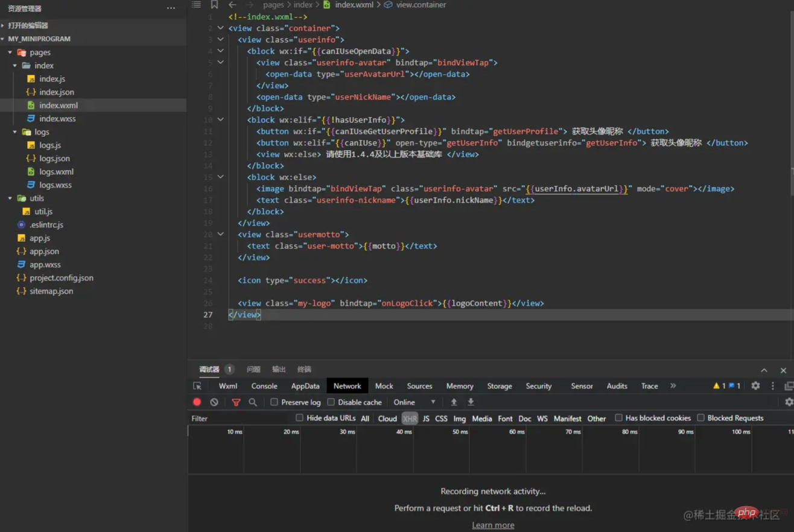This screenshot has width=794, height=532.
Task: Click index.wxml in the breadcrumb
Action: tap(354, 5)
